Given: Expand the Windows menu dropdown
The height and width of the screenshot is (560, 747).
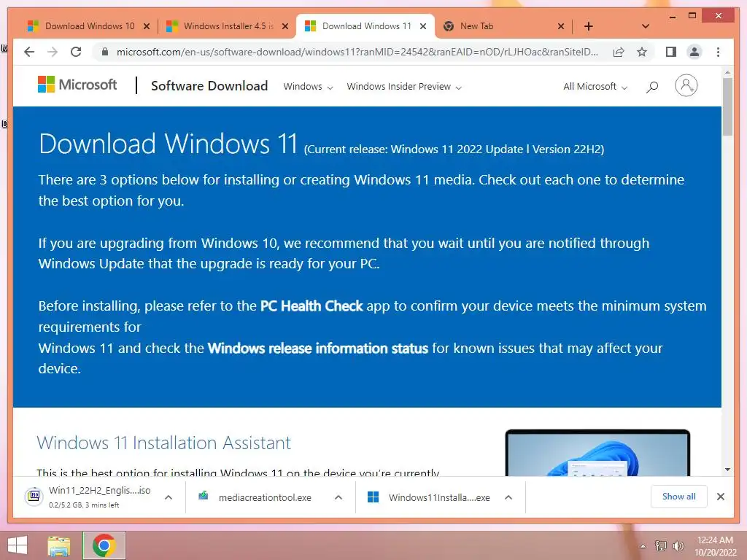Looking at the screenshot, I should tap(308, 87).
